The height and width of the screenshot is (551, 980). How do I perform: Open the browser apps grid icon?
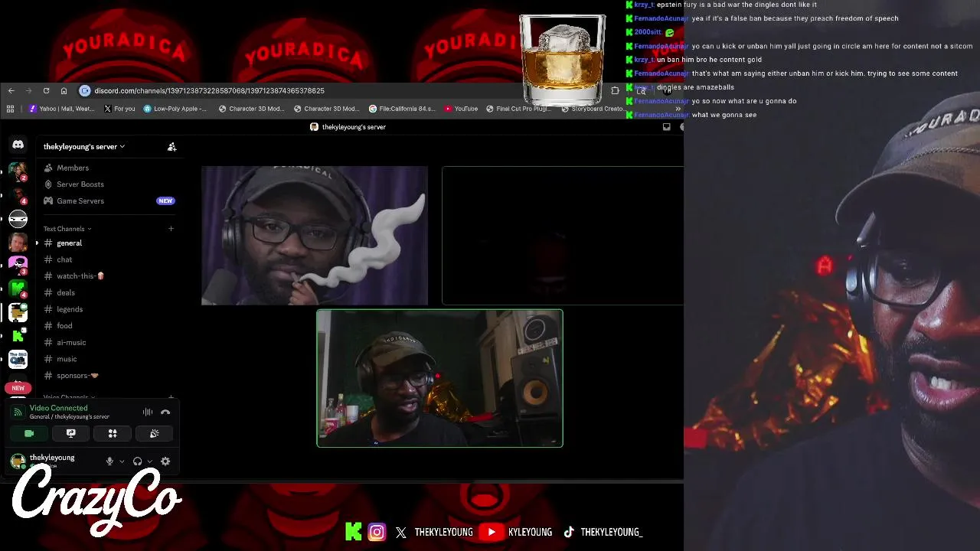[x=10, y=109]
